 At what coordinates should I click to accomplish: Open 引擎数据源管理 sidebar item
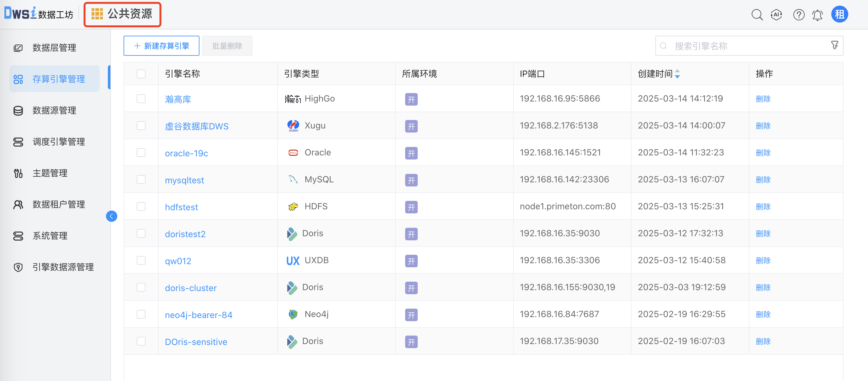coord(63,267)
